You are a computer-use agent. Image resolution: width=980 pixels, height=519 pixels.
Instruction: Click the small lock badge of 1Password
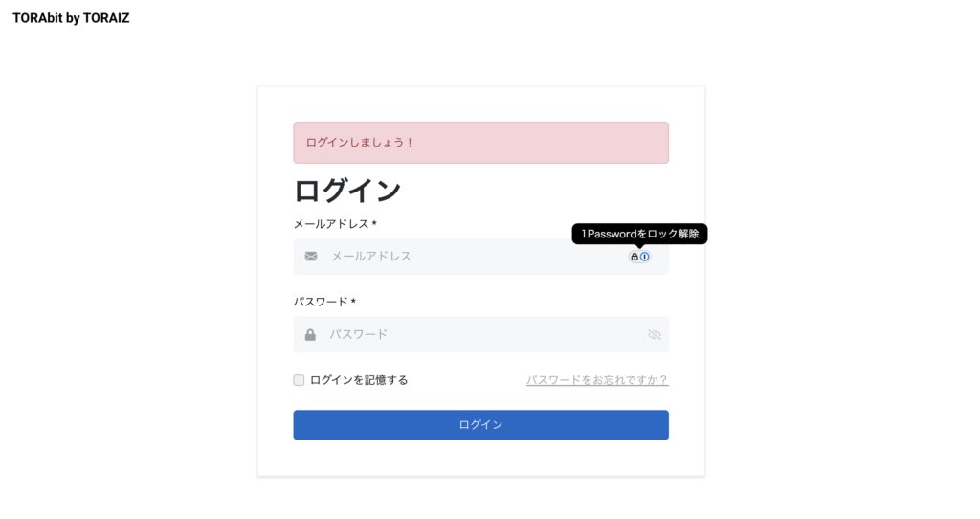point(635,257)
